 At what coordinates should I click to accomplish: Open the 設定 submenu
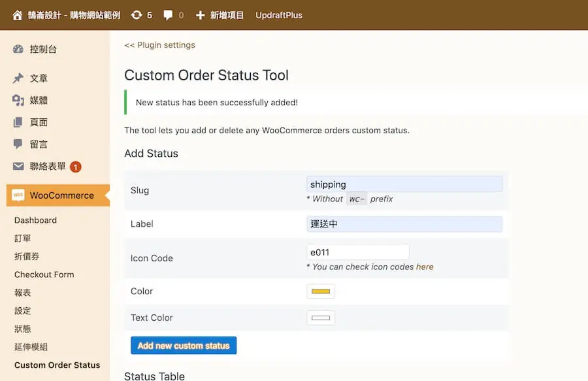[22, 310]
